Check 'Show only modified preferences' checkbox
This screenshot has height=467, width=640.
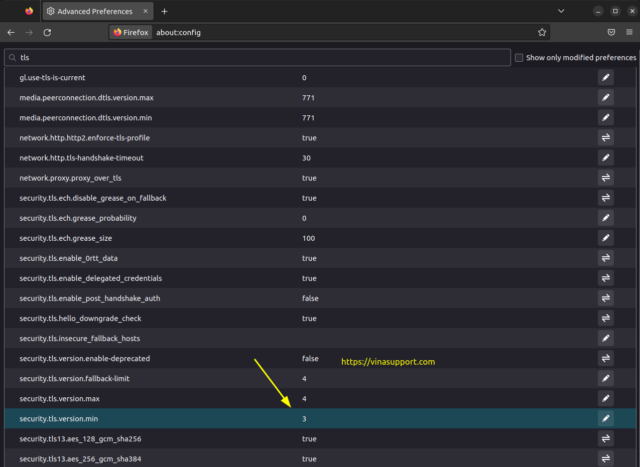(x=519, y=58)
